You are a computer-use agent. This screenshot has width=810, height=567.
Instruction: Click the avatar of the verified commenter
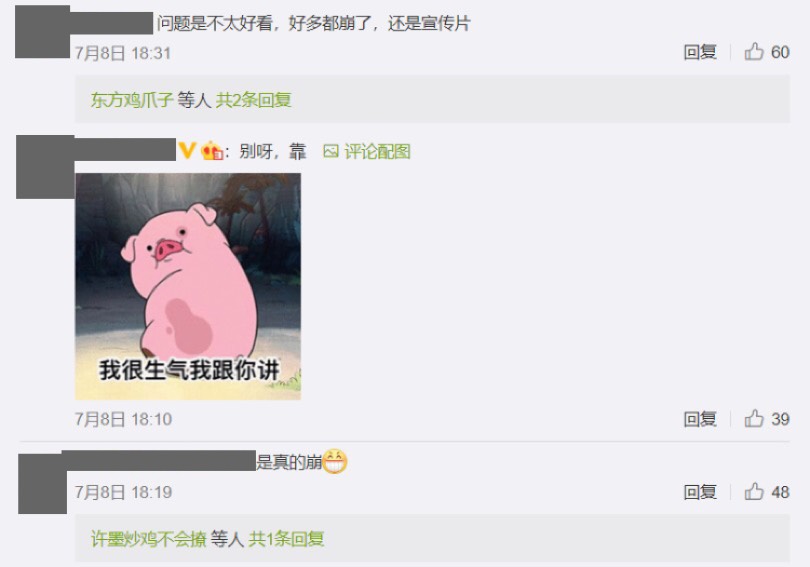[x=45, y=167]
